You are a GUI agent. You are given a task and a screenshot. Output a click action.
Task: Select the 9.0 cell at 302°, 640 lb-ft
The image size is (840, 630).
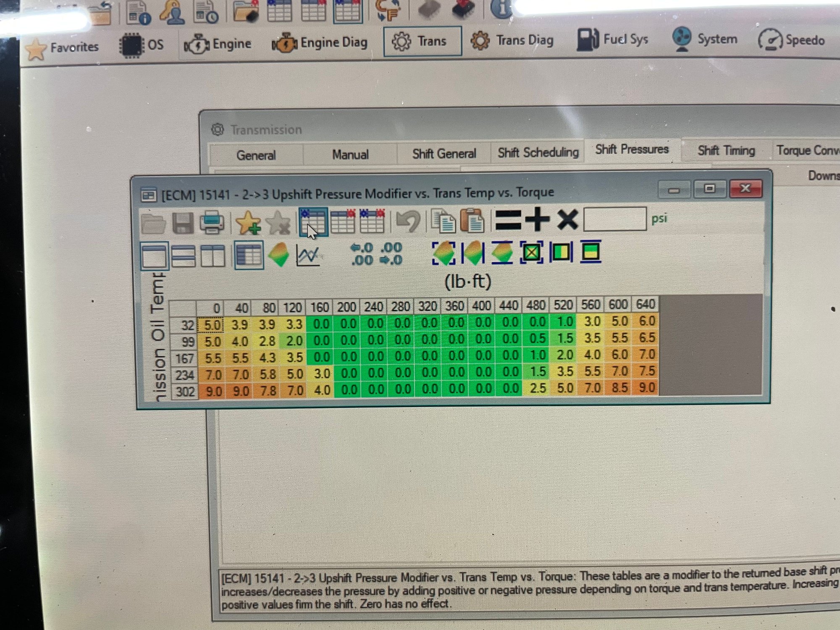[646, 387]
